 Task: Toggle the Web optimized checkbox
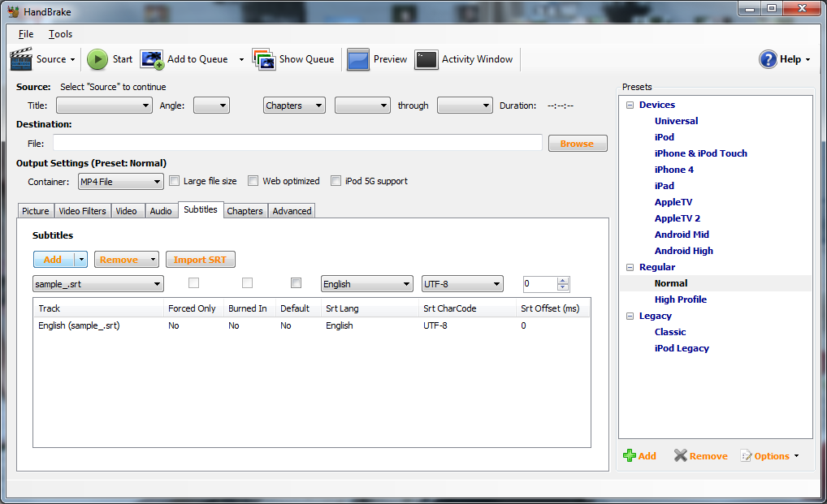pos(253,181)
